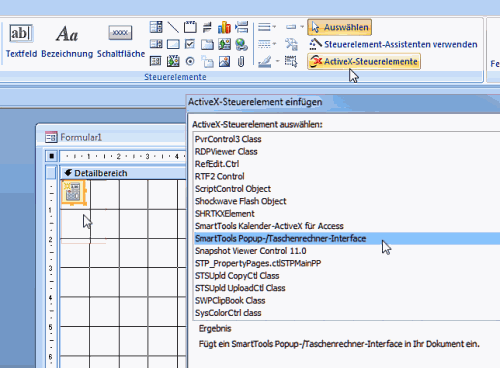500x368 pixels.
Task: Open the special effect dropdown
Action: pyautogui.click(x=295, y=27)
